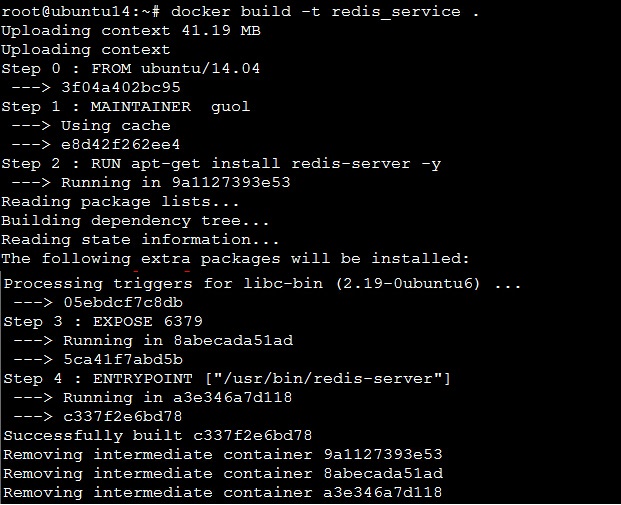621x505 pixels.
Task: Click the layer ID e8d42f262ee4
Action: click(120, 145)
